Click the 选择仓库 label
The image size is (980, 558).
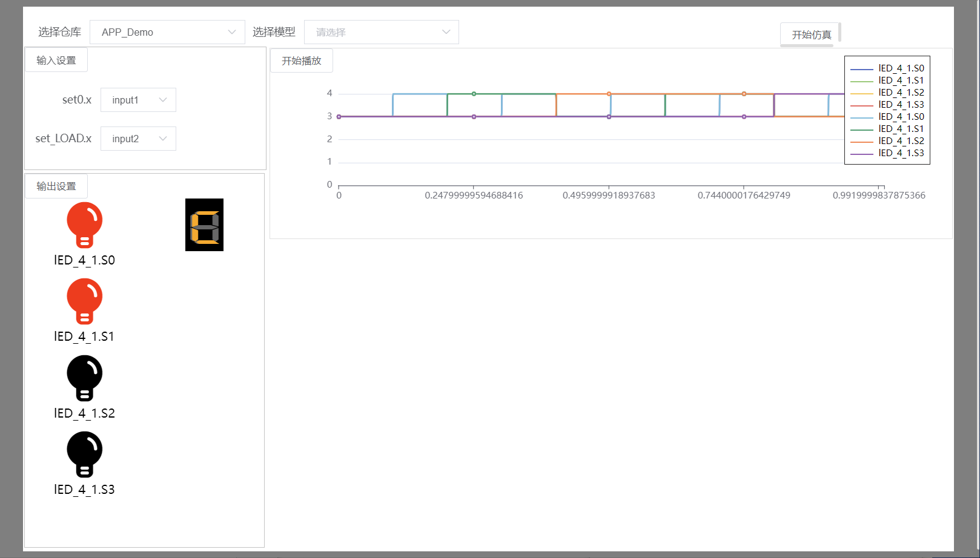click(x=59, y=32)
